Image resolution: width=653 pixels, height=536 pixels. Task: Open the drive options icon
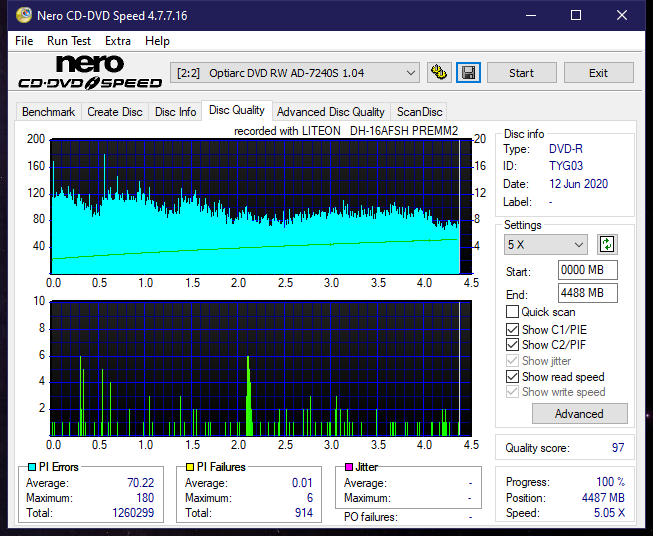(x=439, y=73)
